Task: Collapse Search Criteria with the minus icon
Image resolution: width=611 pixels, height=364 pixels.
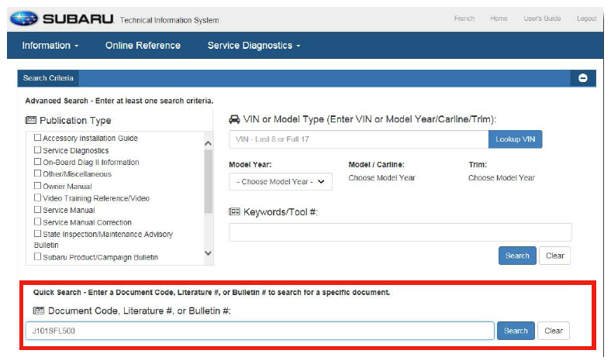Action: [x=583, y=78]
